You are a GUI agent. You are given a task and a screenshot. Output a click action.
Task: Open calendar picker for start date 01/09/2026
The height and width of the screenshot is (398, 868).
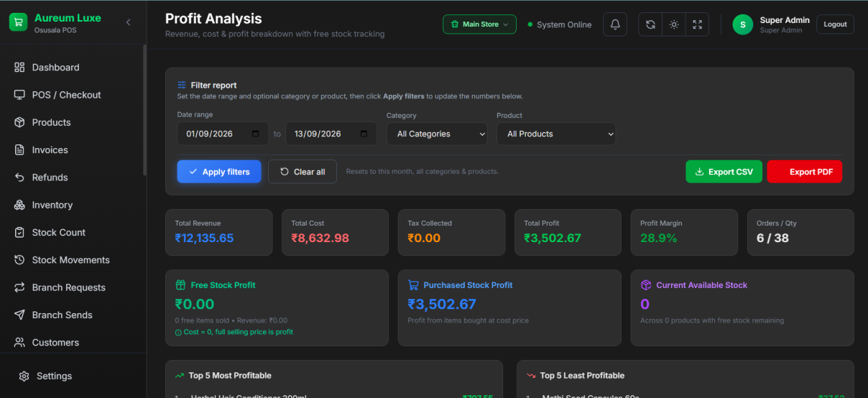point(256,134)
